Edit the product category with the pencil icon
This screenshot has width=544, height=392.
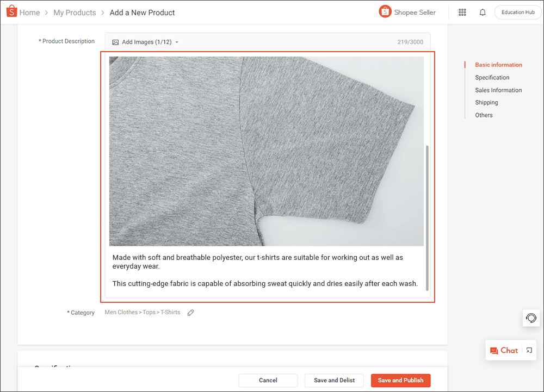(x=190, y=312)
